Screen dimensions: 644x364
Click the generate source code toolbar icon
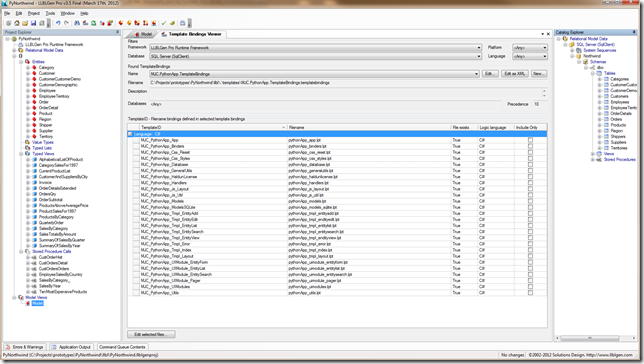172,23
